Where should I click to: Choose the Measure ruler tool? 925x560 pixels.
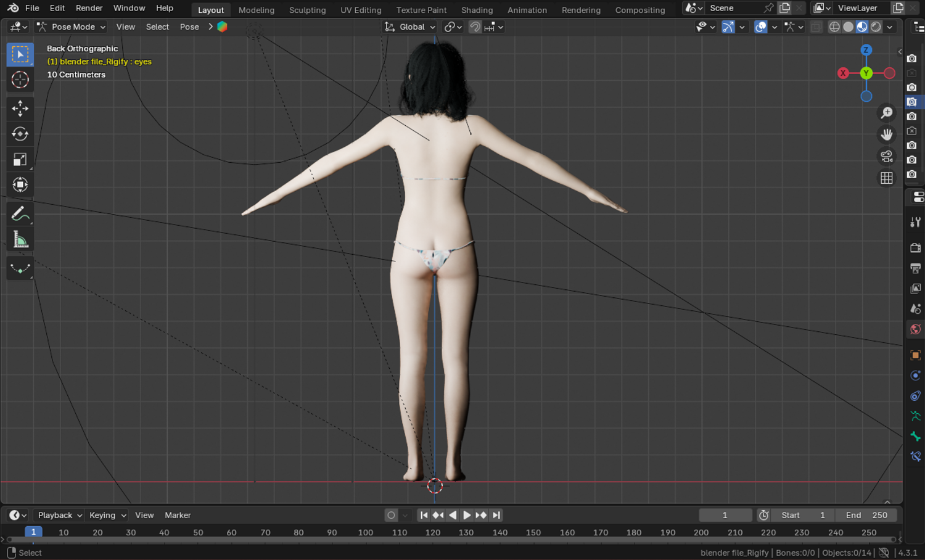click(20, 239)
